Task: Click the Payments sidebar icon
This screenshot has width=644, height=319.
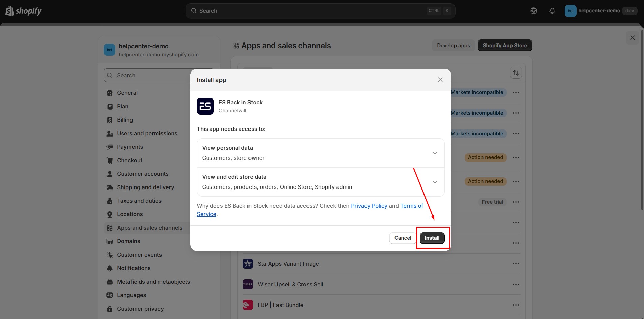Action: click(110, 147)
